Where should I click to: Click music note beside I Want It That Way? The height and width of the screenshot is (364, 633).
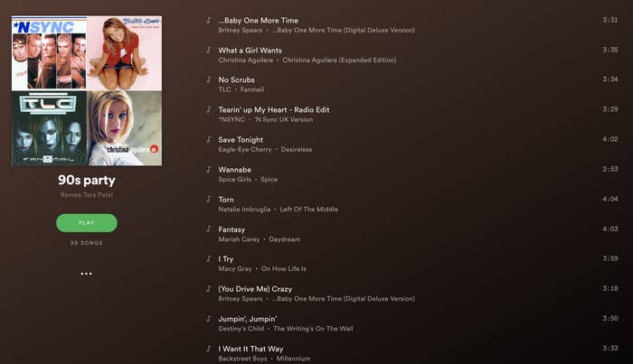pyautogui.click(x=208, y=349)
